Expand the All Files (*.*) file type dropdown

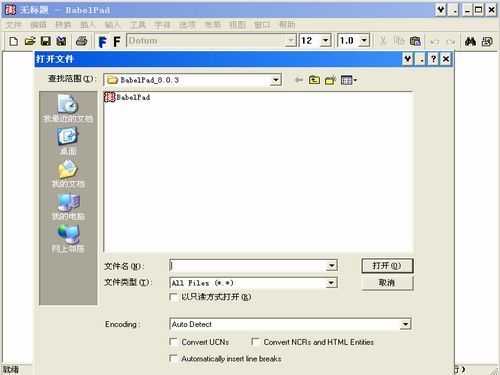click(x=331, y=283)
